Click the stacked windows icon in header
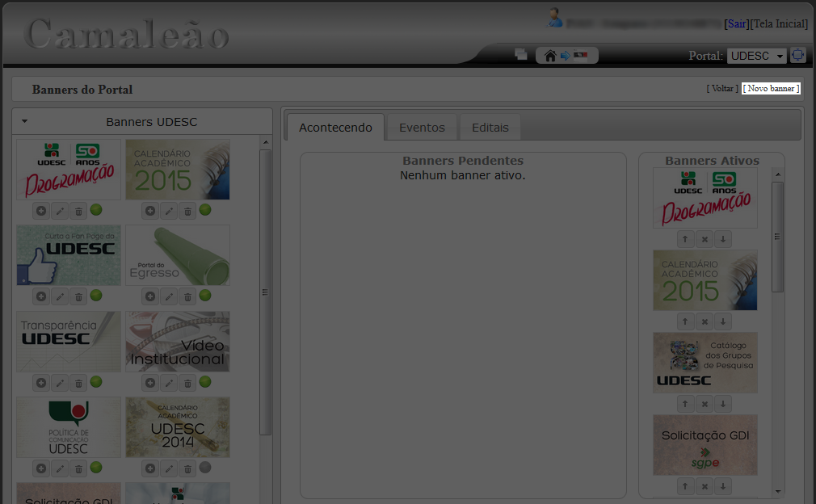The image size is (816, 504). click(521, 54)
